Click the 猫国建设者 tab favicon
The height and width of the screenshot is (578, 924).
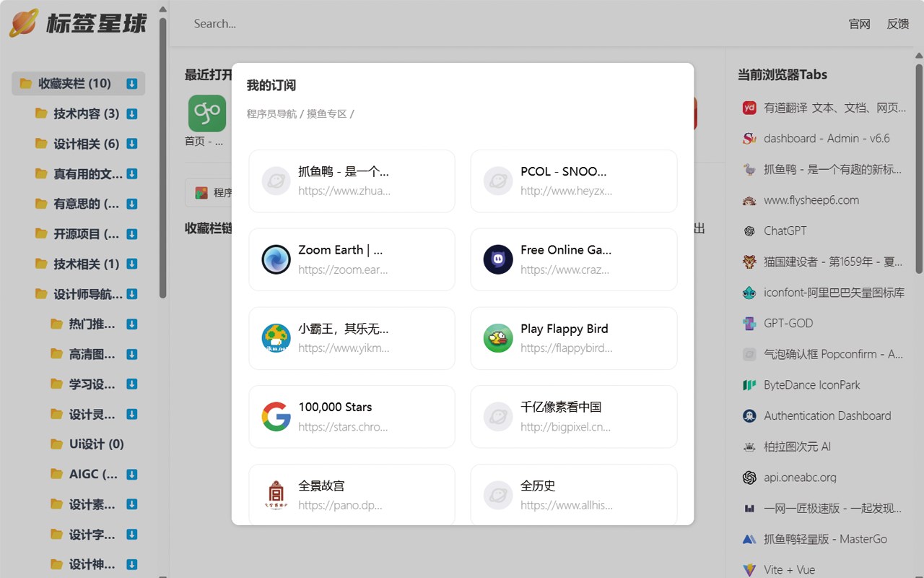point(749,262)
